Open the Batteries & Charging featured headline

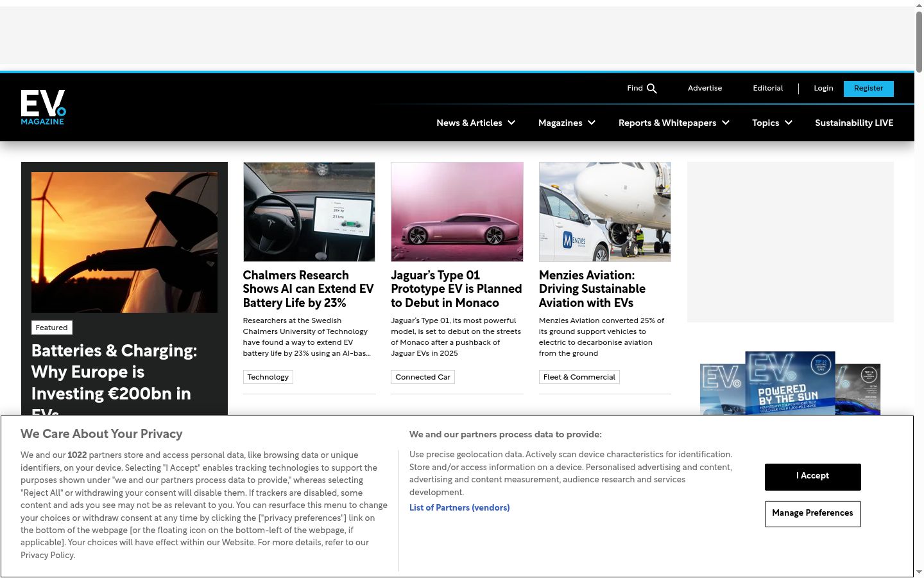coord(114,378)
